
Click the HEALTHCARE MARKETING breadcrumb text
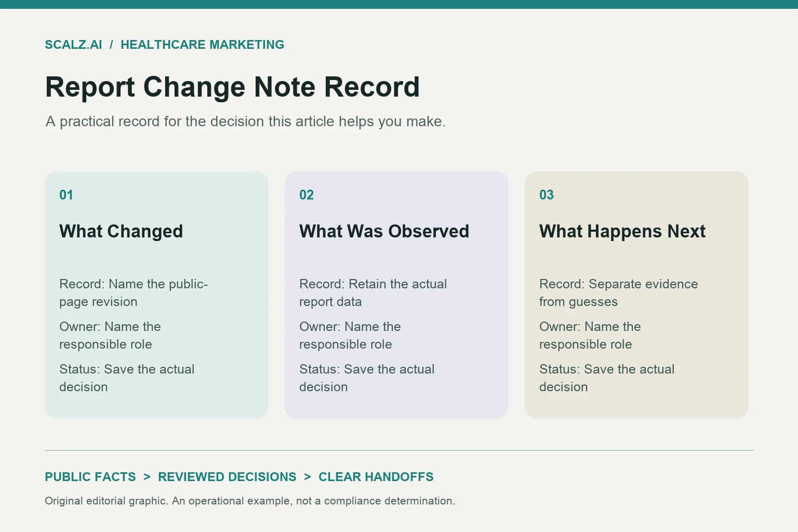coord(202,45)
